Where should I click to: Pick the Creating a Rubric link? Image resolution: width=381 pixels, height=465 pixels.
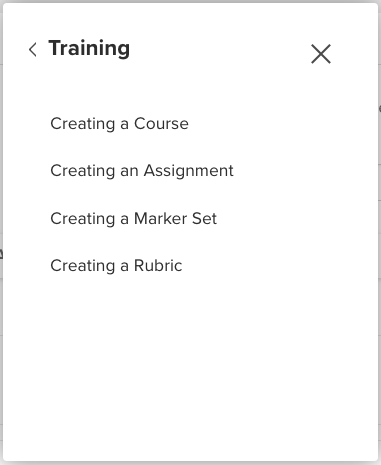click(x=116, y=266)
